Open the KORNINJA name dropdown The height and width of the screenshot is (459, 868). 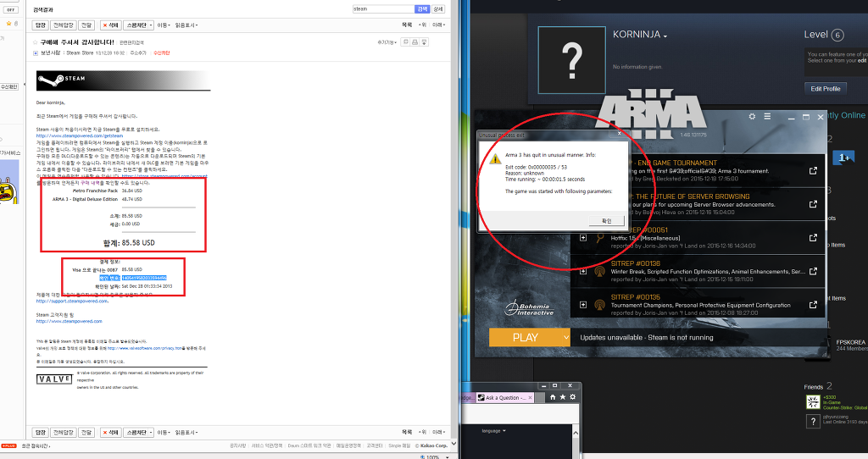(x=665, y=36)
